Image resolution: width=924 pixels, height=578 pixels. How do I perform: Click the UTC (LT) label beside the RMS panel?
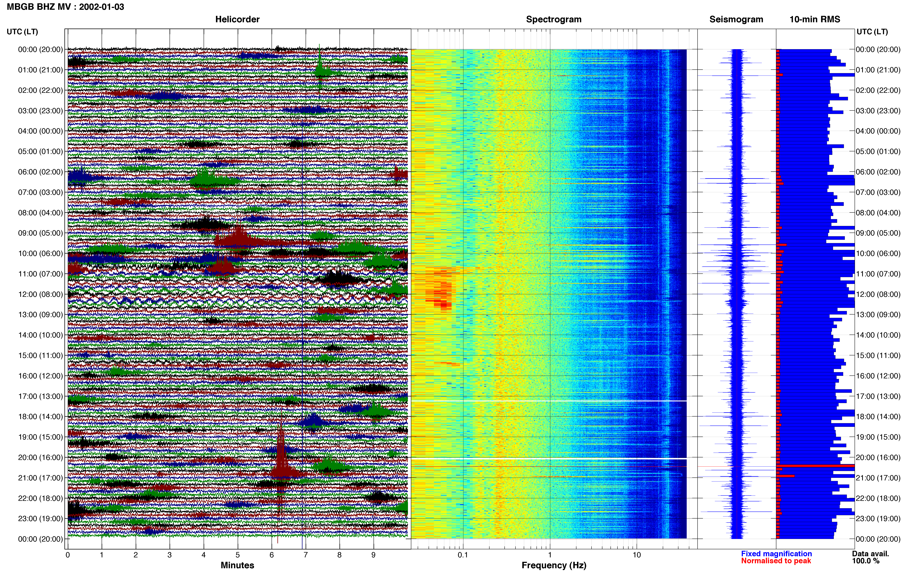872,32
